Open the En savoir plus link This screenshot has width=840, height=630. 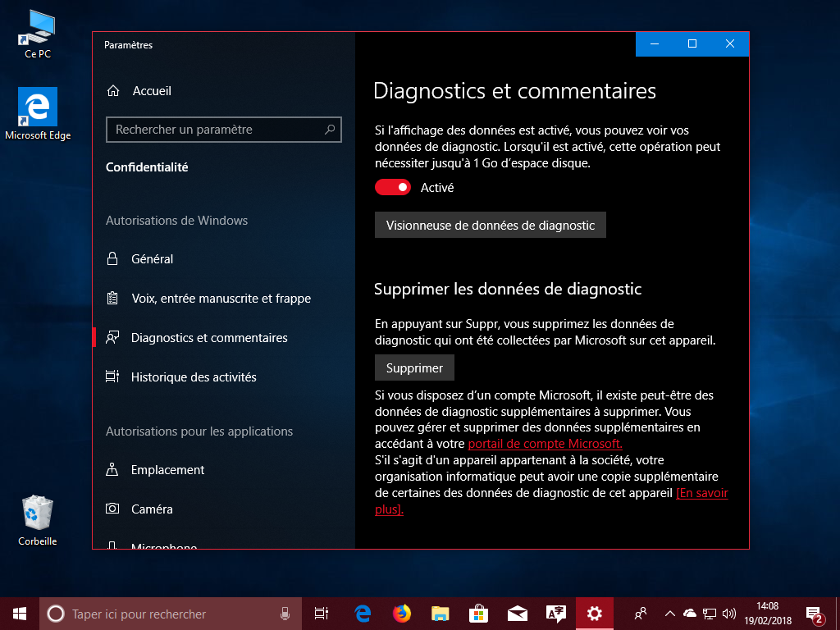pyautogui.click(x=702, y=493)
